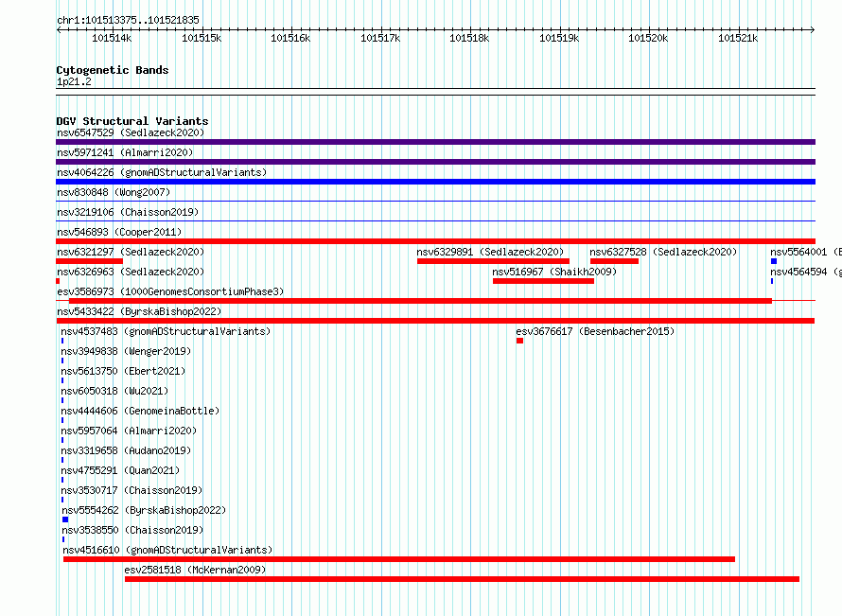Click the red bar under nsv546893
Image resolution: width=842 pixels, height=616 pixels.
click(x=435, y=241)
